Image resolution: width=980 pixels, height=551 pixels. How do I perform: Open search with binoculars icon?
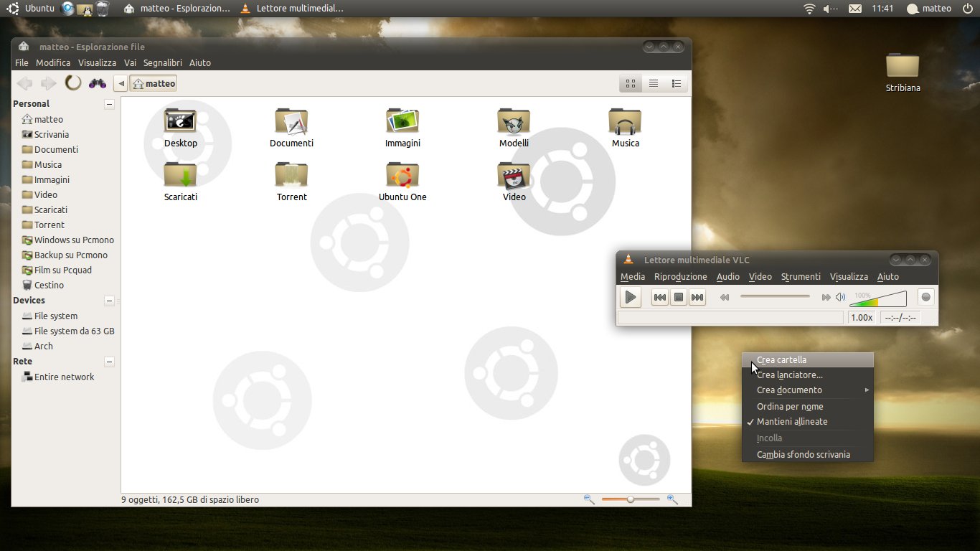(x=98, y=83)
